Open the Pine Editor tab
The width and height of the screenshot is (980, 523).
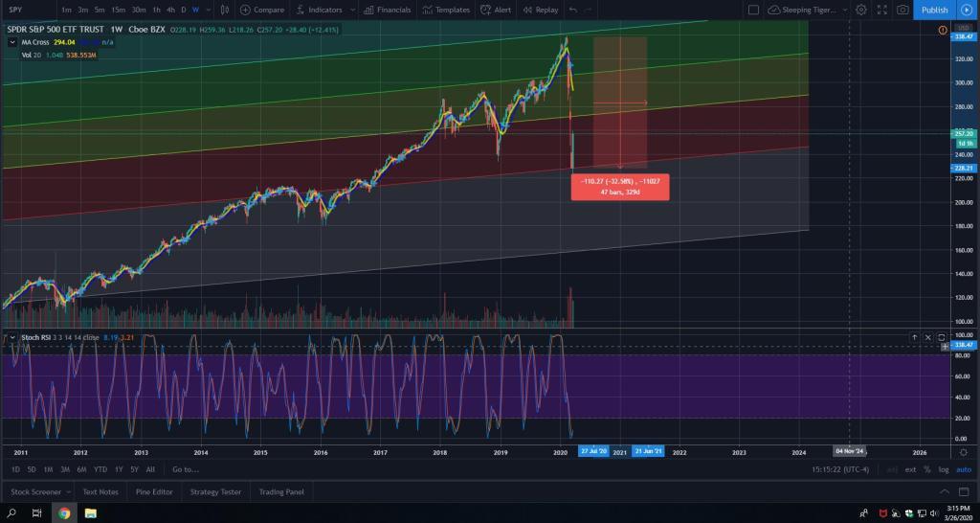click(x=155, y=492)
